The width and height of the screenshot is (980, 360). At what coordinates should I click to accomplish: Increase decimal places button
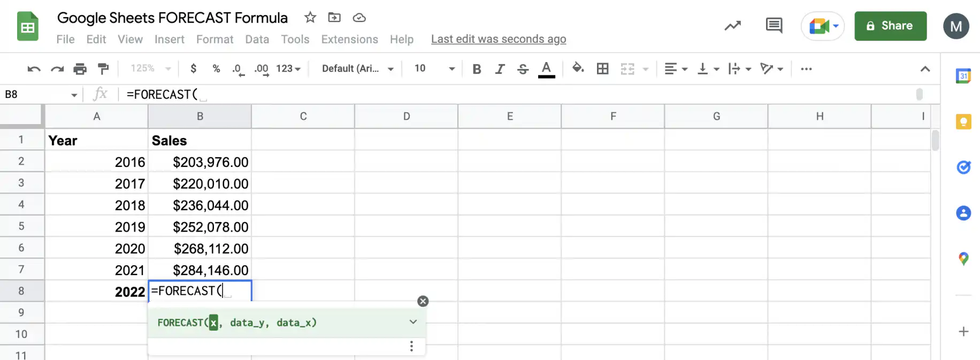tap(262, 69)
